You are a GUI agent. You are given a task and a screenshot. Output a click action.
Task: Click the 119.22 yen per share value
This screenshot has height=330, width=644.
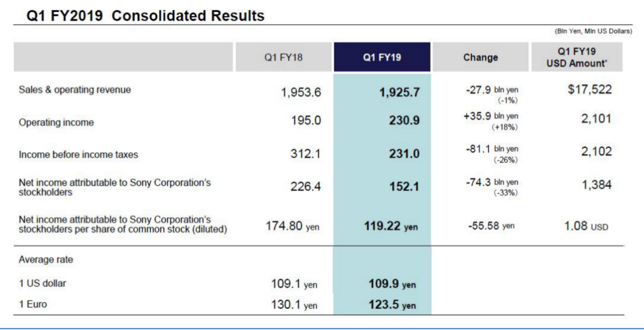click(388, 226)
